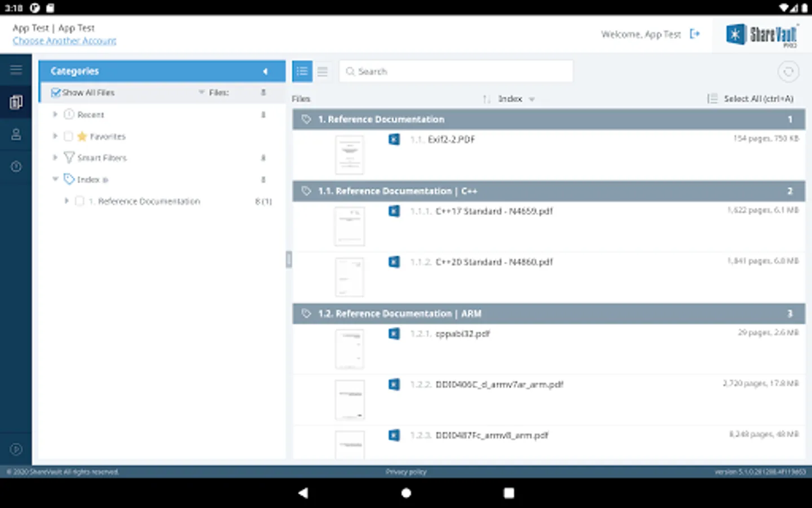This screenshot has height=508, width=812.
Task: Click in the Search field
Action: [x=456, y=71]
